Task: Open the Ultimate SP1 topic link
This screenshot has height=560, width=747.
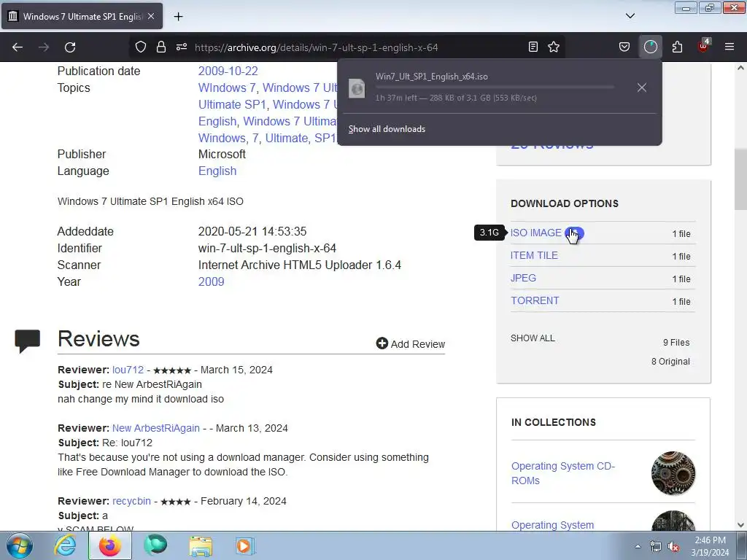Action: point(232,104)
